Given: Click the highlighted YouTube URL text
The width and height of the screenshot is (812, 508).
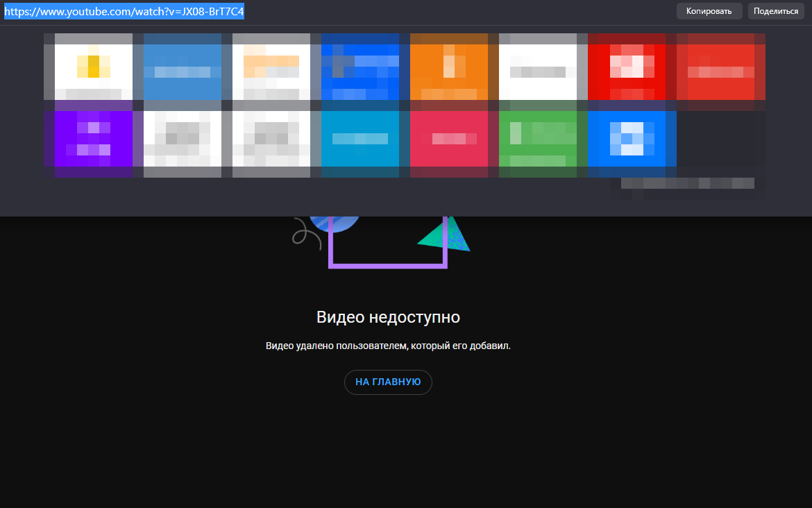Looking at the screenshot, I should coord(124,12).
